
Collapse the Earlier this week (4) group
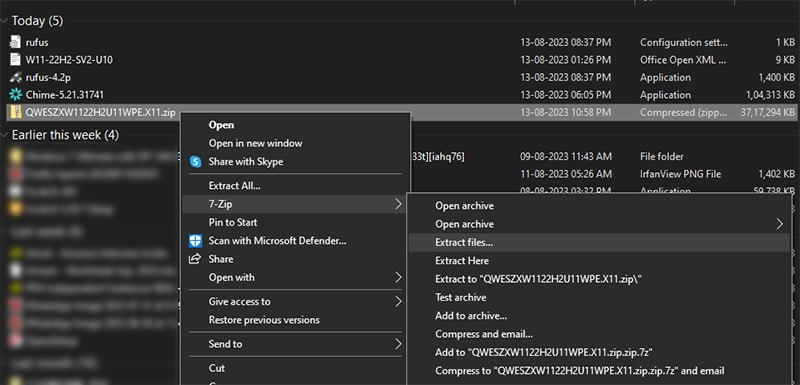pos(5,135)
